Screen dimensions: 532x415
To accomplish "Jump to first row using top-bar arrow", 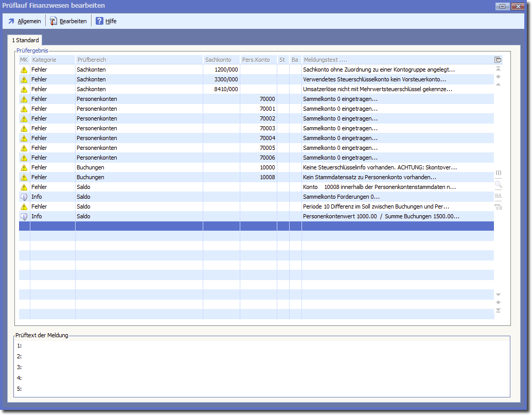I will [498, 68].
